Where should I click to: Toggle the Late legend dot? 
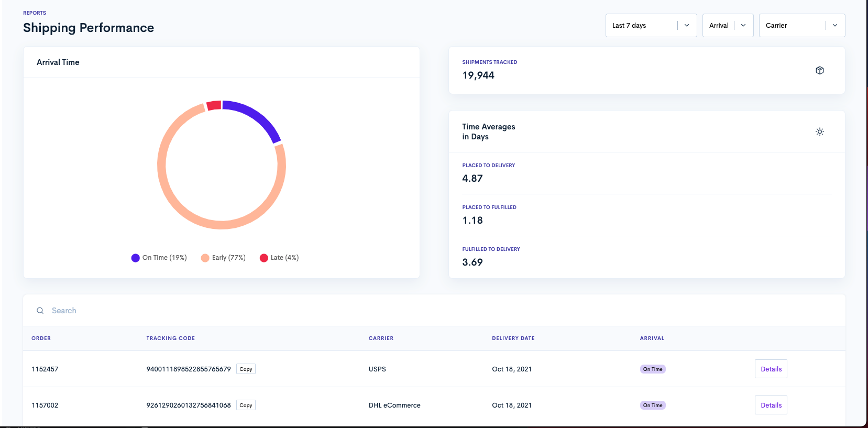[264, 258]
